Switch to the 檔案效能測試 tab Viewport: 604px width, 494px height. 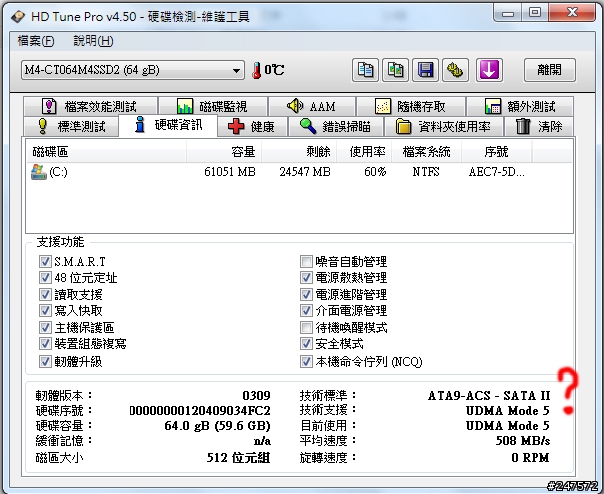90,106
